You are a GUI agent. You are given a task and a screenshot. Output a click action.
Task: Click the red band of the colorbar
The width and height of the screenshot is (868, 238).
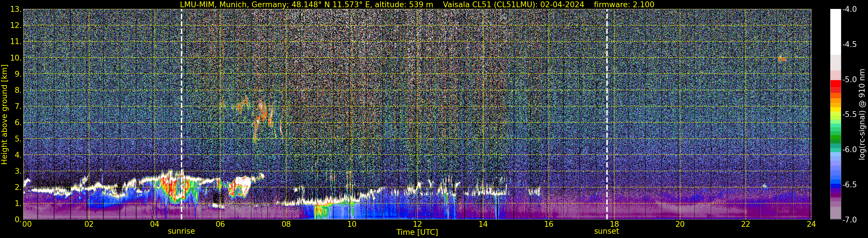pyautogui.click(x=836, y=84)
